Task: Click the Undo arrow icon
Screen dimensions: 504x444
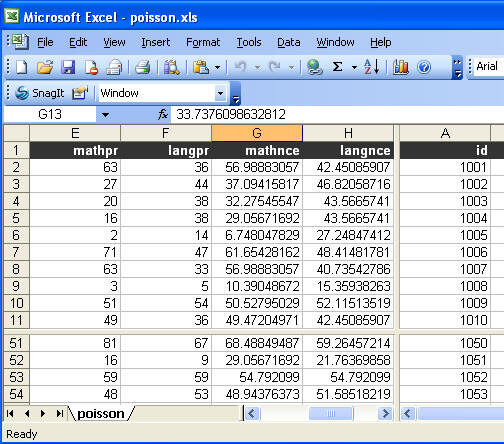Action: [240, 67]
